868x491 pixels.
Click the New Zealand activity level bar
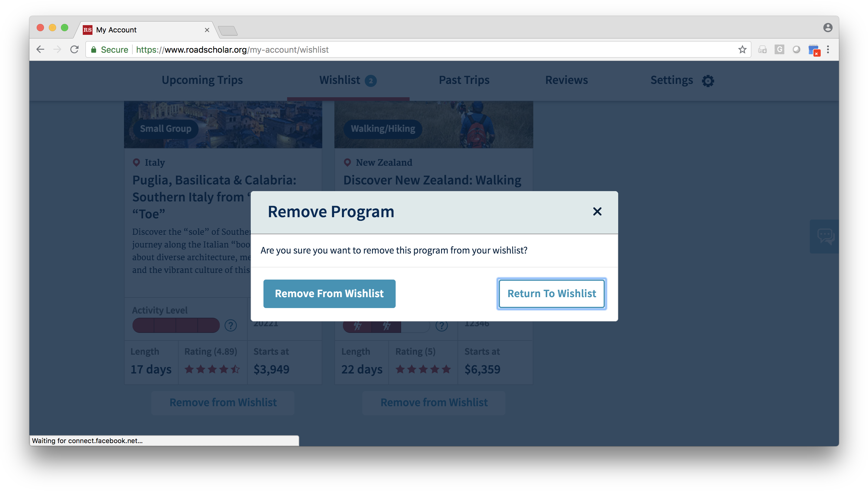pos(386,327)
